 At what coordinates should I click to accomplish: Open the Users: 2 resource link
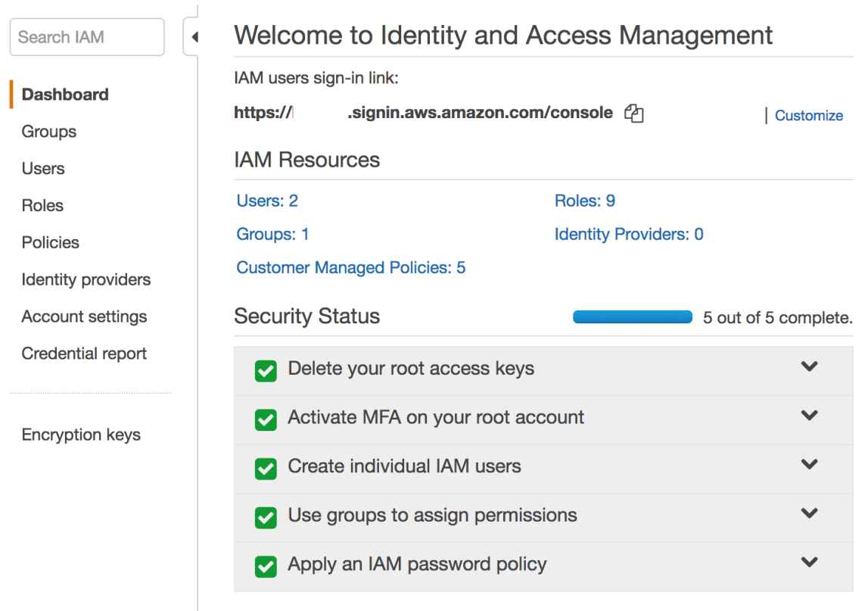click(267, 201)
